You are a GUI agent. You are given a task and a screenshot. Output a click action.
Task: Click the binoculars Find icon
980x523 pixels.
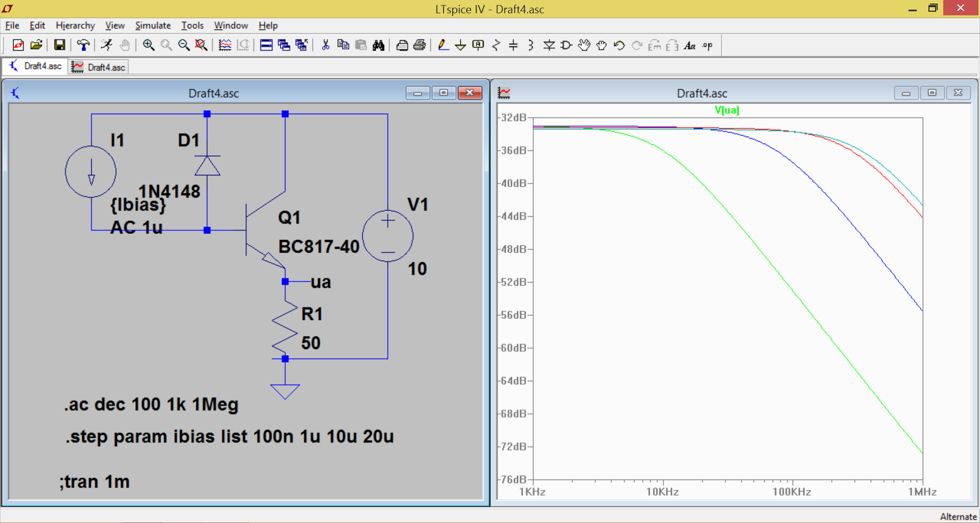pos(379,45)
